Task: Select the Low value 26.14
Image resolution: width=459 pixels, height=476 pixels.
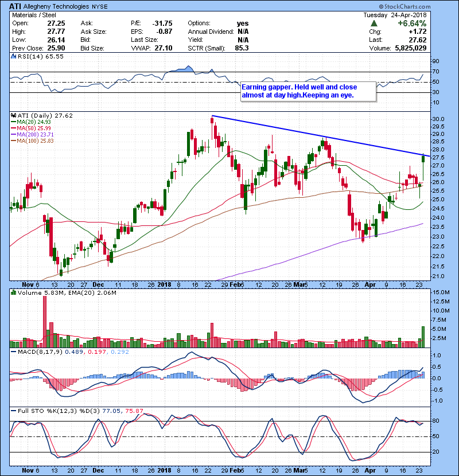Action: click(x=56, y=40)
